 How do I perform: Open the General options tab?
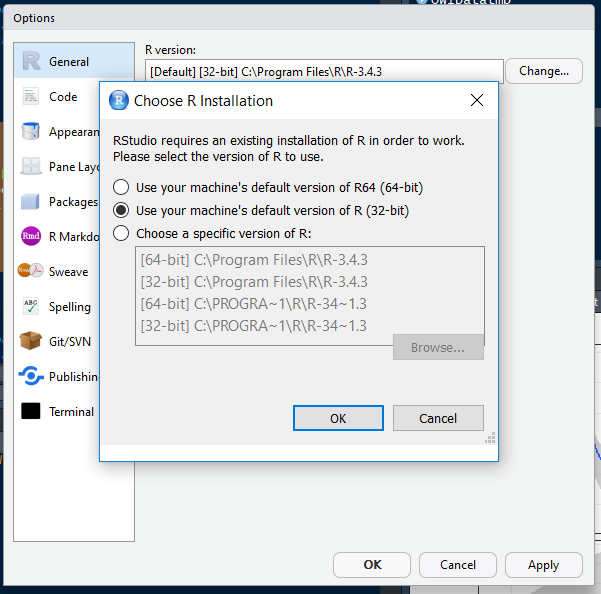(x=74, y=61)
